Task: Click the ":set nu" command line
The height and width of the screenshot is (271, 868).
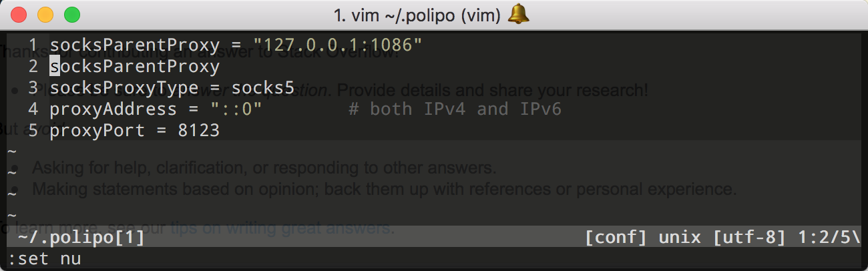Action: pyautogui.click(x=44, y=258)
